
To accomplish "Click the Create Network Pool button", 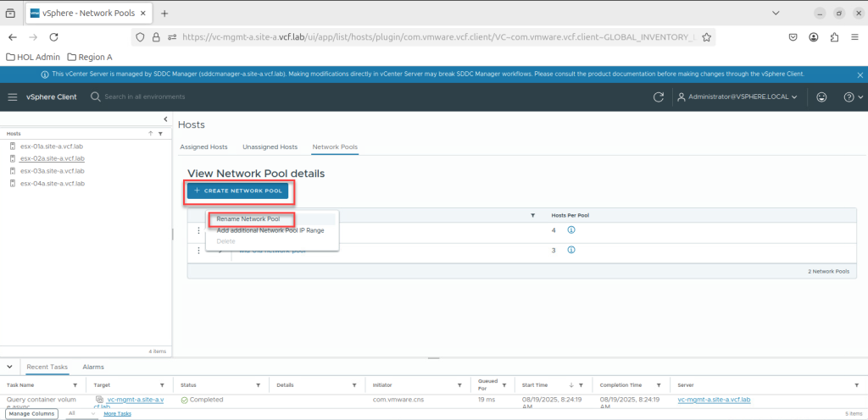I will pyautogui.click(x=238, y=191).
